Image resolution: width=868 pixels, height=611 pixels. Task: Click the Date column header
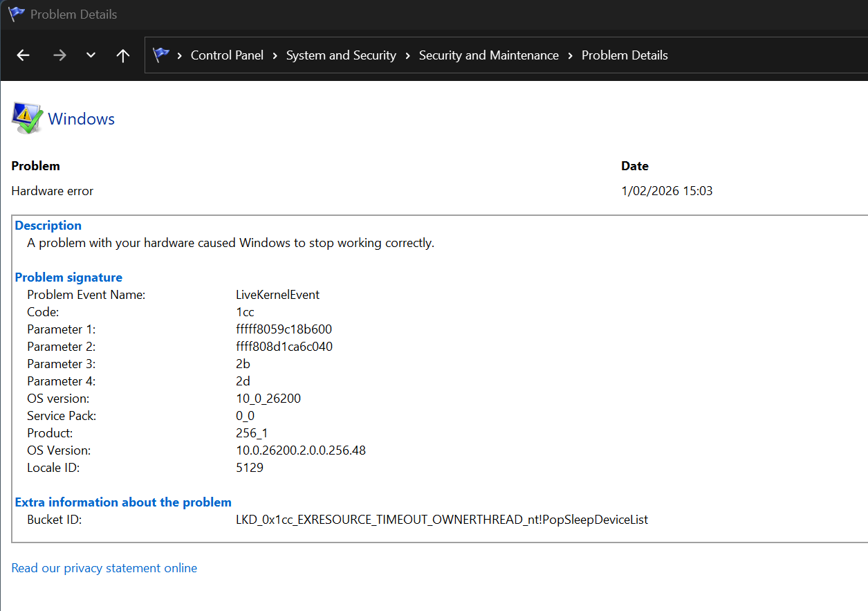point(635,166)
